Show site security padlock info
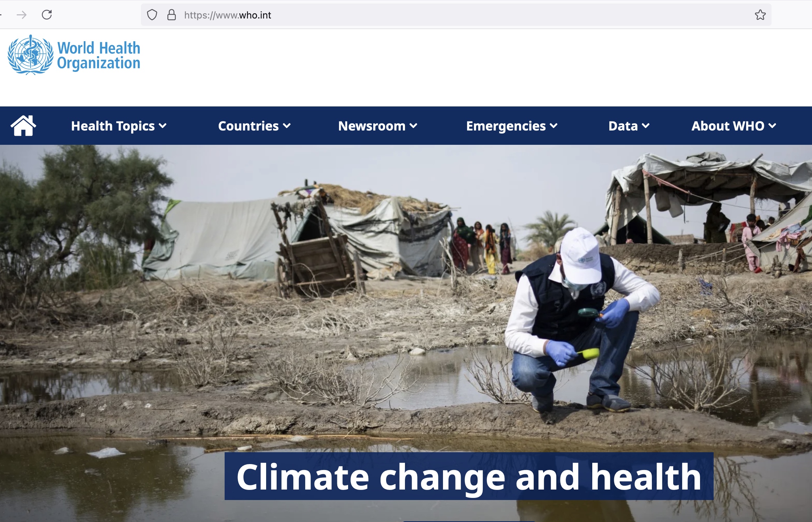Screen dimensions: 812x522 172,15
